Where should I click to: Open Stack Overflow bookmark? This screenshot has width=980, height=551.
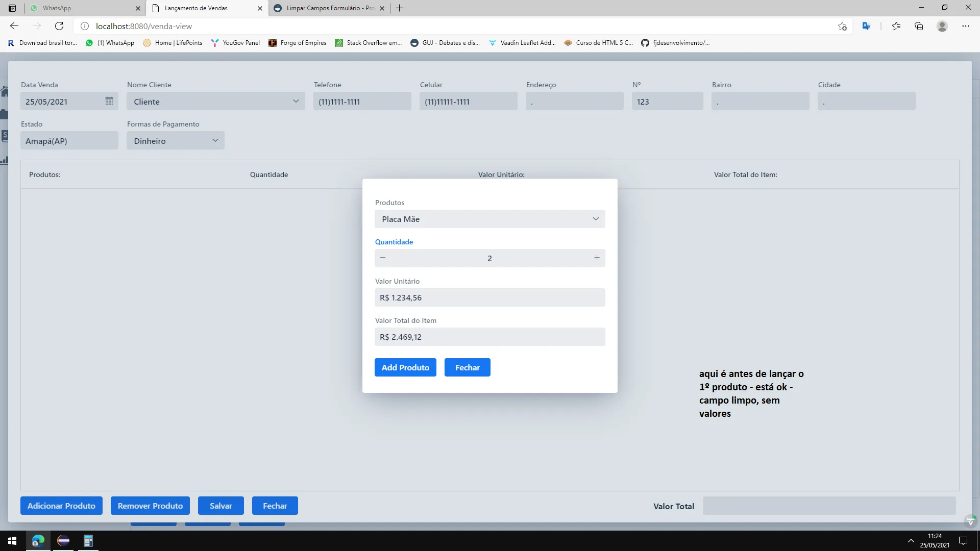(x=369, y=43)
